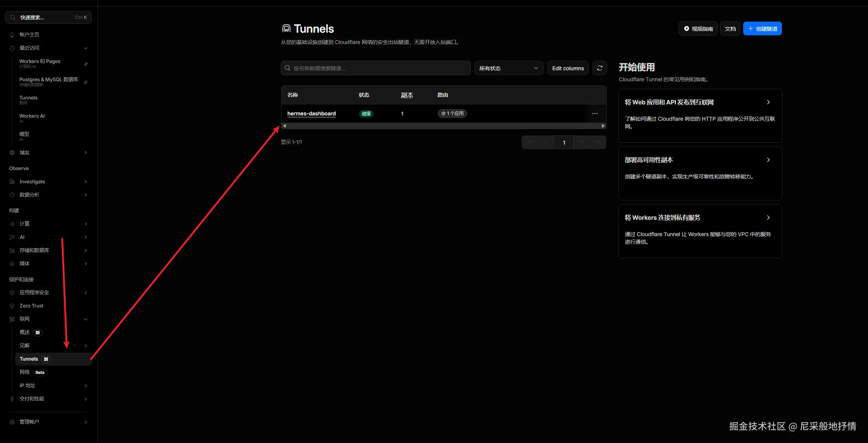Expand the 见解 submenu
Image resolution: width=868 pixels, height=443 pixels.
pyautogui.click(x=86, y=346)
